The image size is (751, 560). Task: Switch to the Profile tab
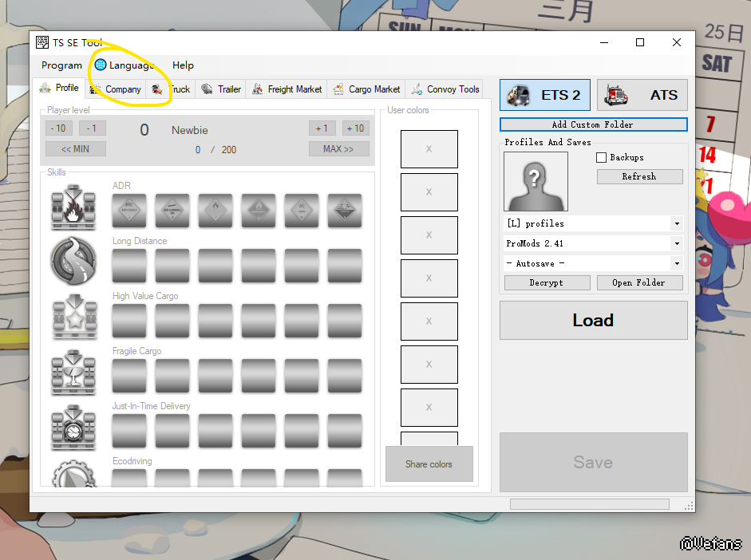click(59, 88)
